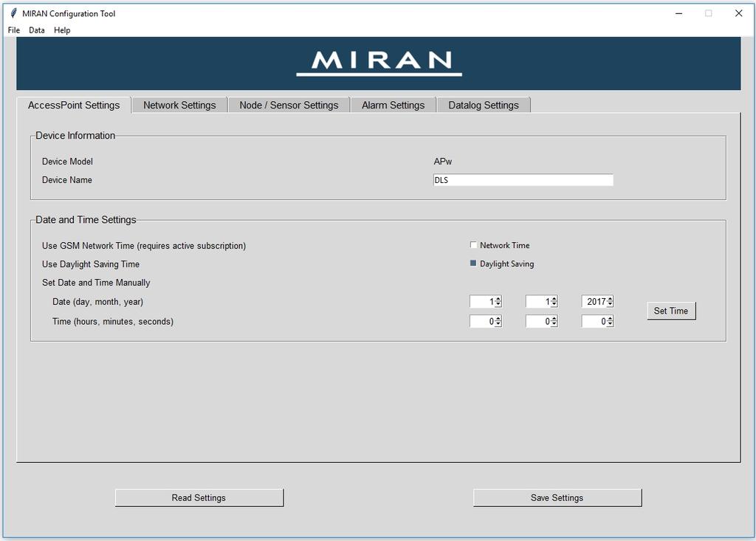The width and height of the screenshot is (756, 541).
Task: Enable the Network Time checkbox
Action: [x=473, y=245]
